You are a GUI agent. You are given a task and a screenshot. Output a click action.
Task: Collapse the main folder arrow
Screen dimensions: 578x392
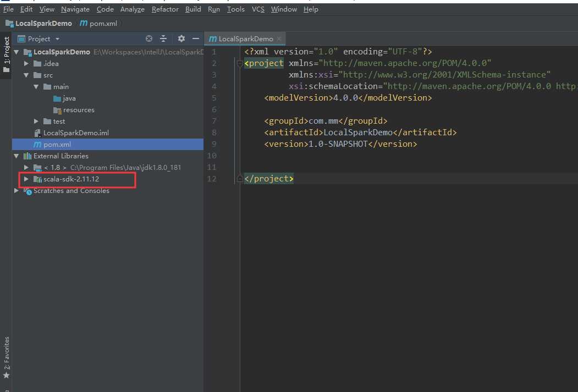36,86
